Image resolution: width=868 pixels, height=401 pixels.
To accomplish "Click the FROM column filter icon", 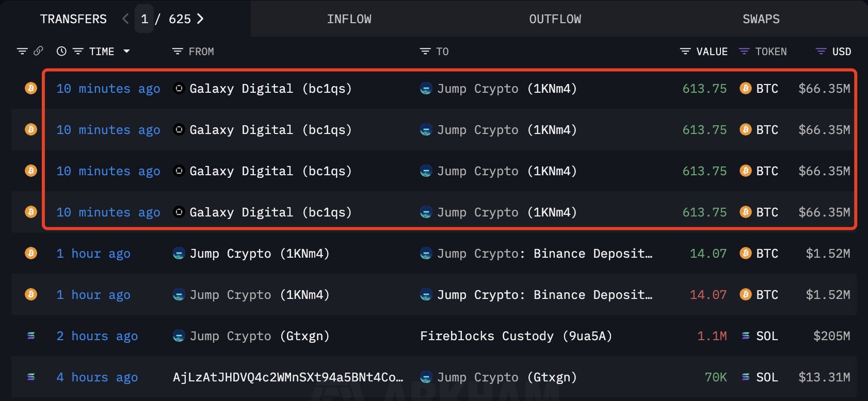I will pos(178,52).
